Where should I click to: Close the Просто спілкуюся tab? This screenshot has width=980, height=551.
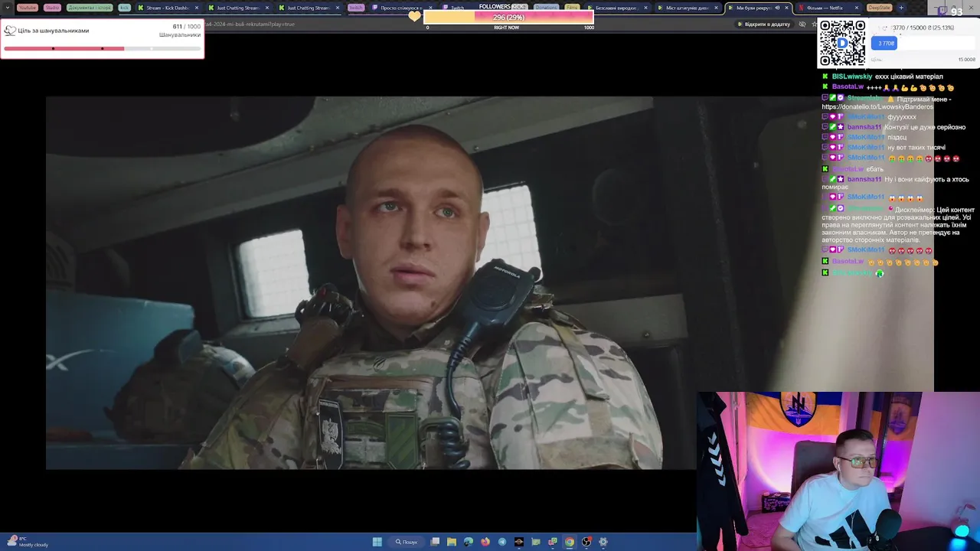click(x=430, y=8)
